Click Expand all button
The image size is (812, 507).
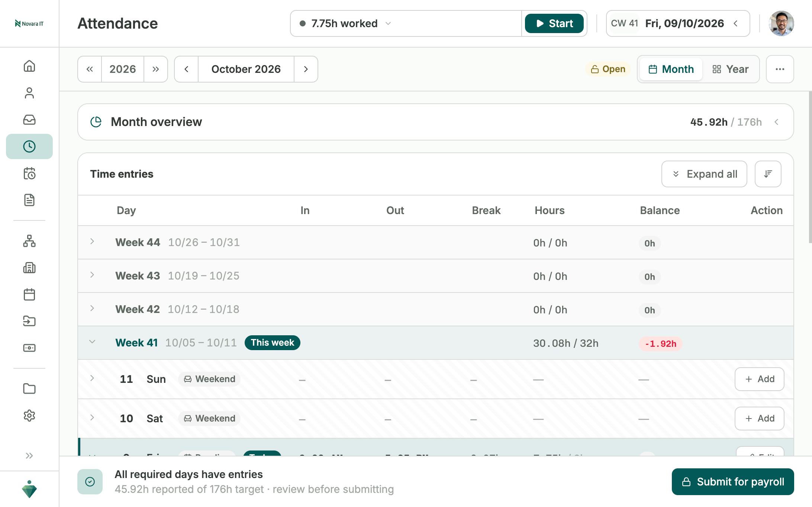[x=705, y=174]
